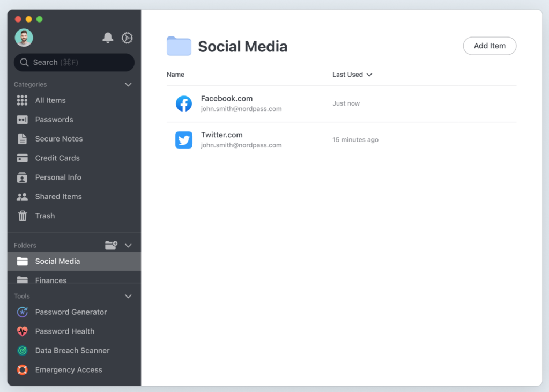Collapse the Folders section chevron

tap(129, 245)
